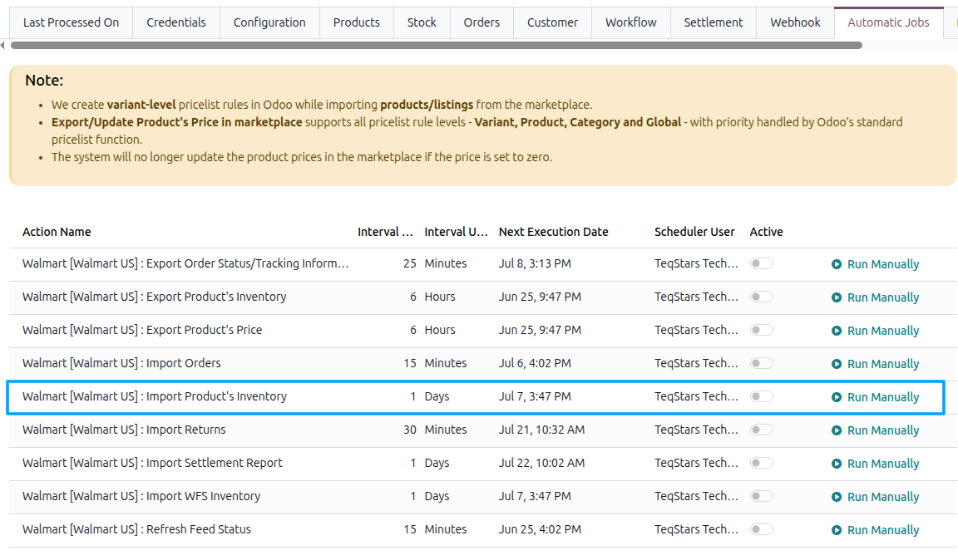This screenshot has height=560, width=958.
Task: Toggle Active for Import Product's Inventory
Action: pos(761,396)
